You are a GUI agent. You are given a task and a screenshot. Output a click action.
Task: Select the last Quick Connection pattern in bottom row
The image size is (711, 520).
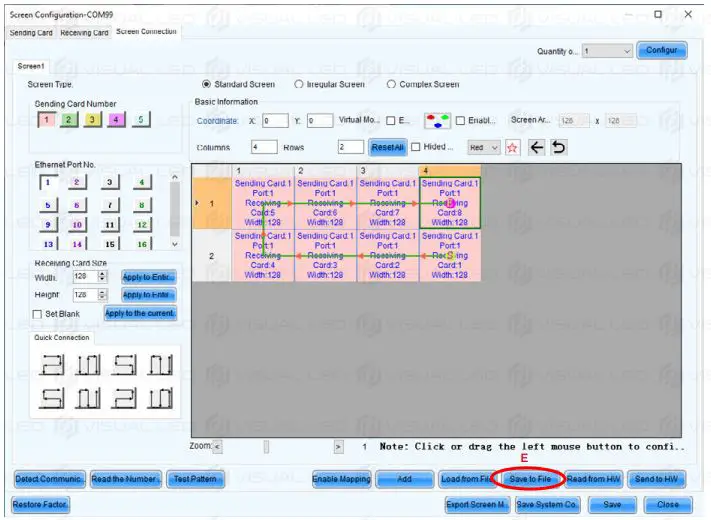(160, 398)
